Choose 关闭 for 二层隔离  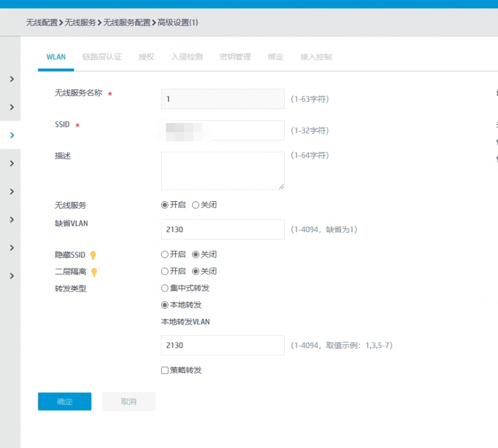click(x=195, y=272)
